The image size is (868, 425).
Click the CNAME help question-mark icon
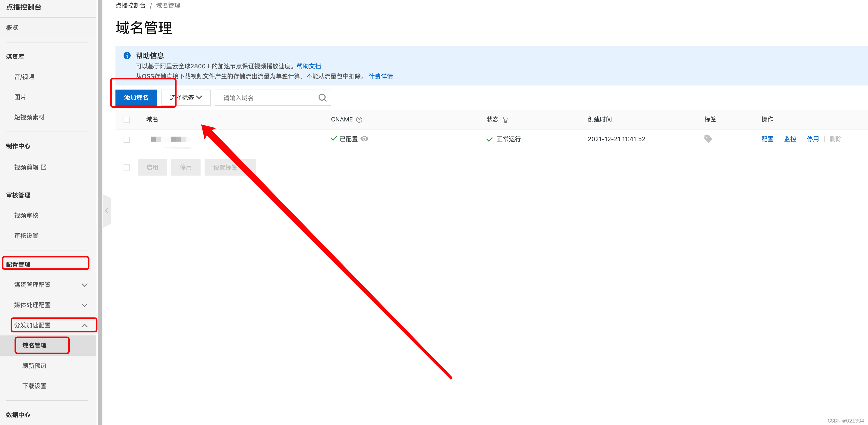(359, 120)
